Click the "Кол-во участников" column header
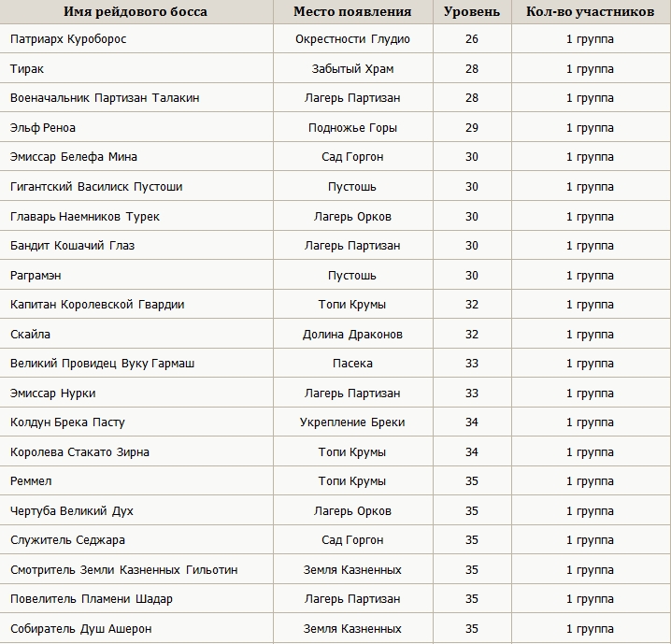 pos(590,12)
